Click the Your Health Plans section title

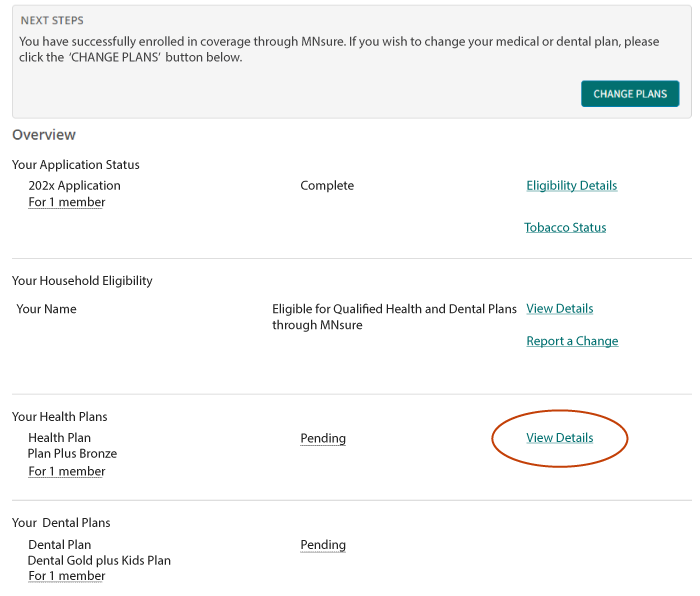coord(60,417)
